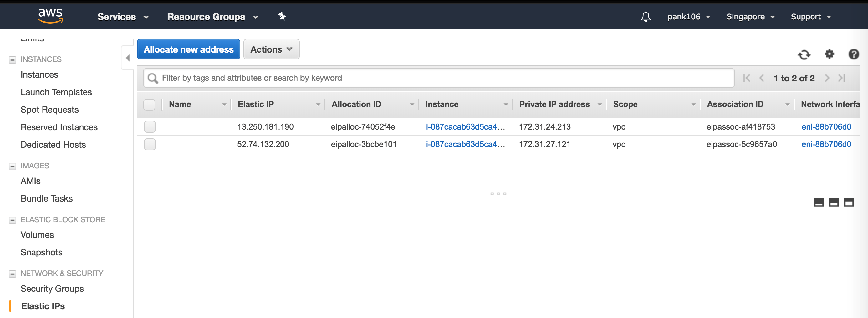Click the help question mark icon

coord(853,54)
